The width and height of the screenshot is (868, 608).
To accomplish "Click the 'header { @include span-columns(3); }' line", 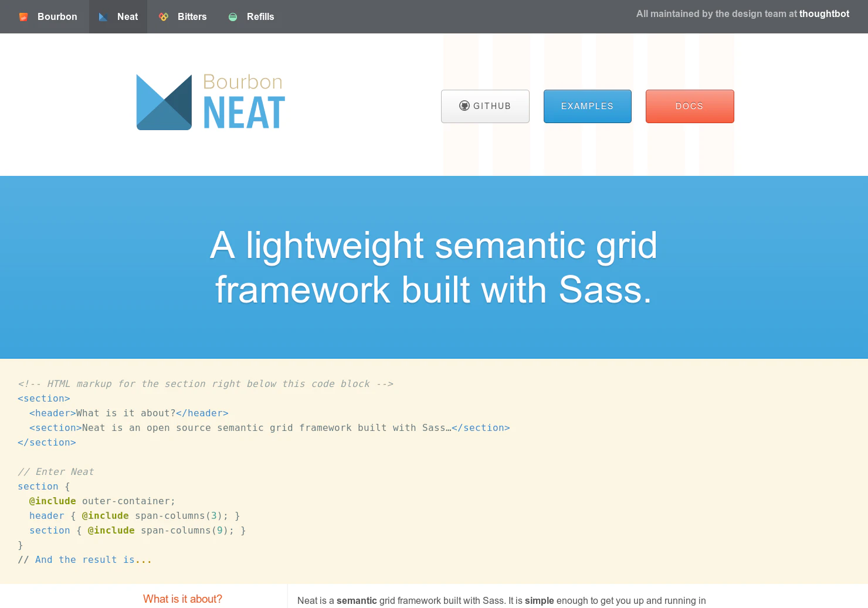I will click(x=135, y=515).
